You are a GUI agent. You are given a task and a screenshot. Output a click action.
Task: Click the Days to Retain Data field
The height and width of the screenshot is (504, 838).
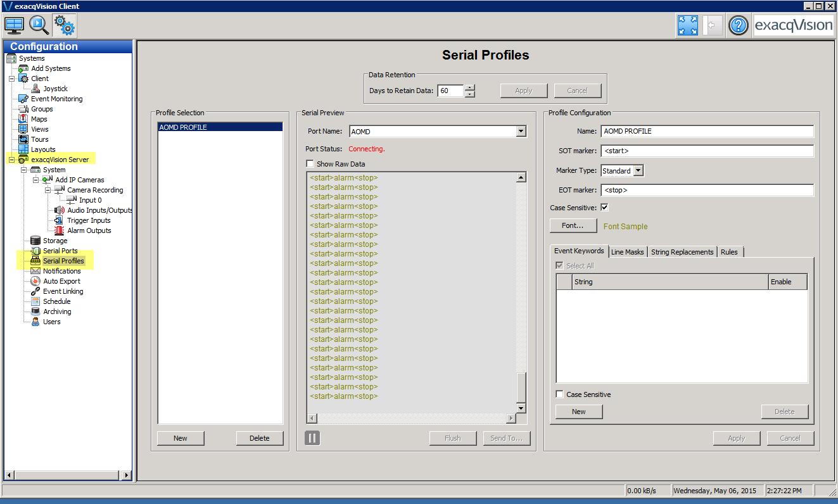(450, 91)
